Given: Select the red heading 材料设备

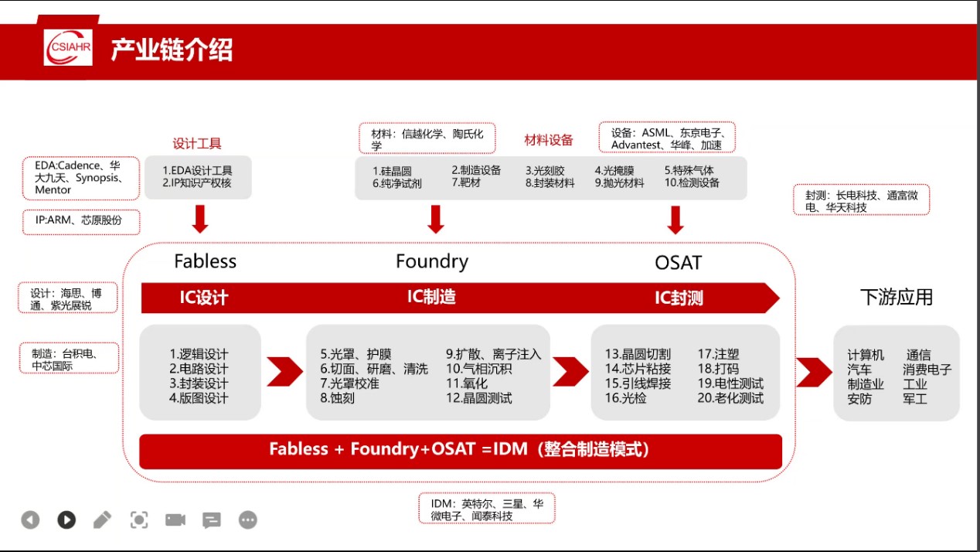Looking at the screenshot, I should coord(549,139).
